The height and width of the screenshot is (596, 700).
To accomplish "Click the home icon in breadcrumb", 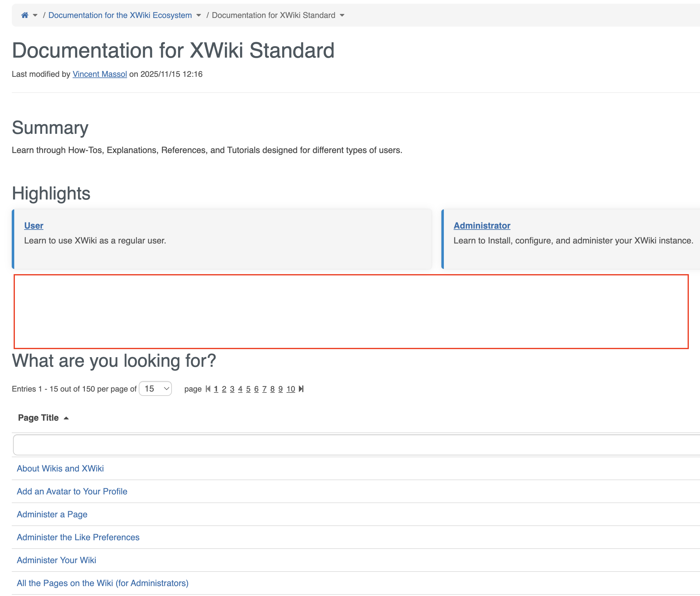I will 25,15.
